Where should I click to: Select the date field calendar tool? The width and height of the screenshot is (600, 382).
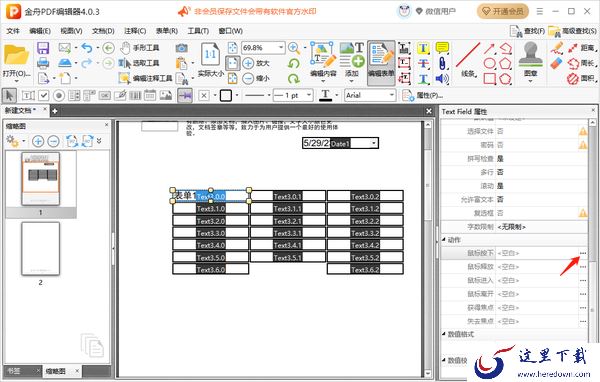coord(150,95)
